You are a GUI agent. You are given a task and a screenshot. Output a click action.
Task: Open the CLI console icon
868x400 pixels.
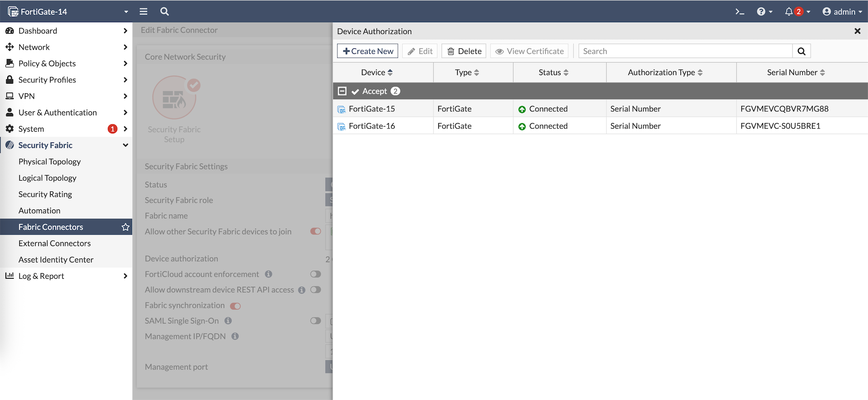click(x=740, y=12)
